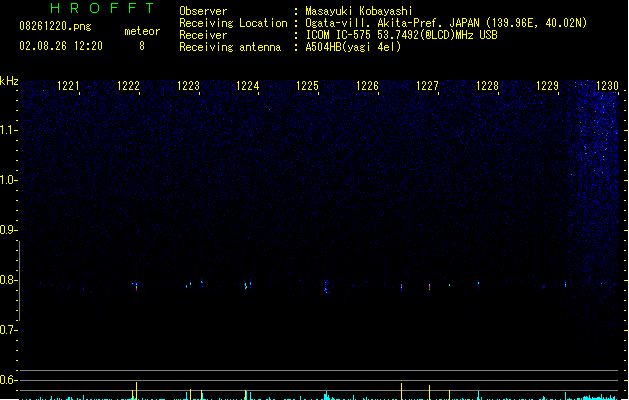Click the gray frequency range bar at left
The image size is (629, 400).
click(x=19, y=281)
